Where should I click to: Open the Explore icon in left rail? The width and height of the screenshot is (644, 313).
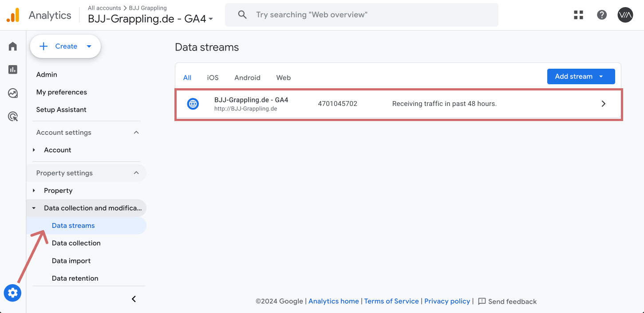13,93
